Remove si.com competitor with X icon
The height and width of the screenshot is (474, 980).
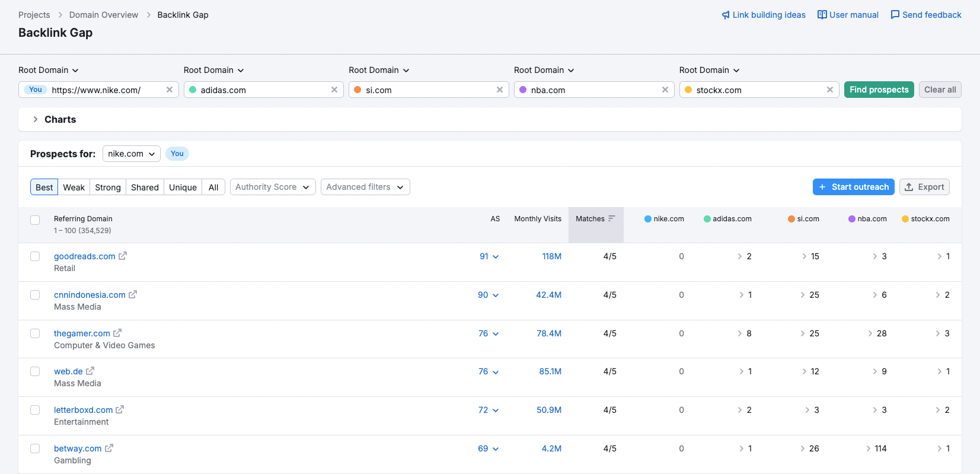(x=500, y=90)
